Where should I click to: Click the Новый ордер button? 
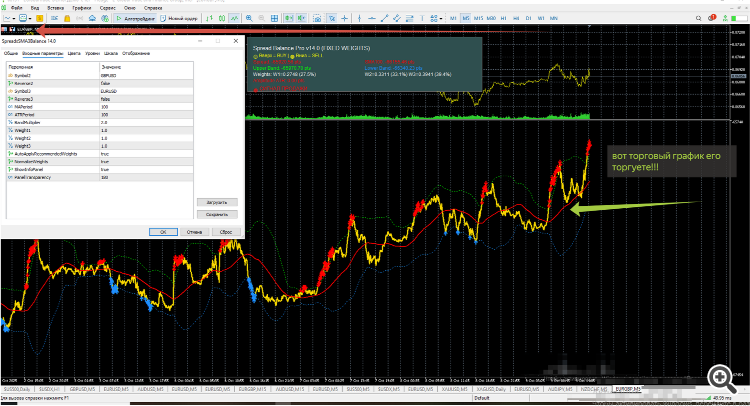point(178,18)
